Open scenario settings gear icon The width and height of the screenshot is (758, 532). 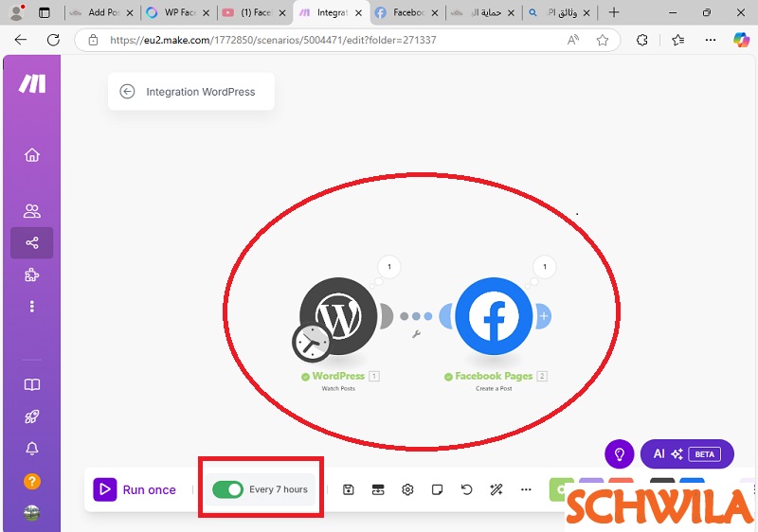pos(407,489)
